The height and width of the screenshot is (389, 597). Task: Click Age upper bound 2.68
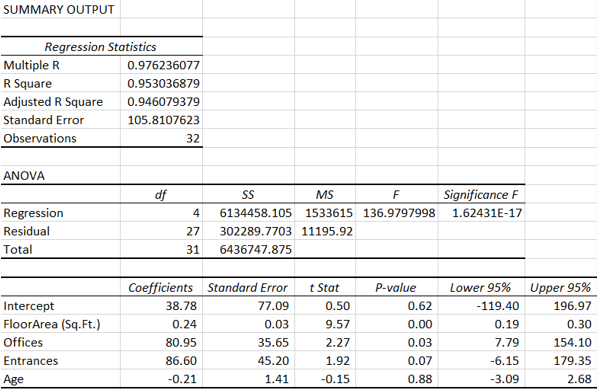click(x=579, y=379)
